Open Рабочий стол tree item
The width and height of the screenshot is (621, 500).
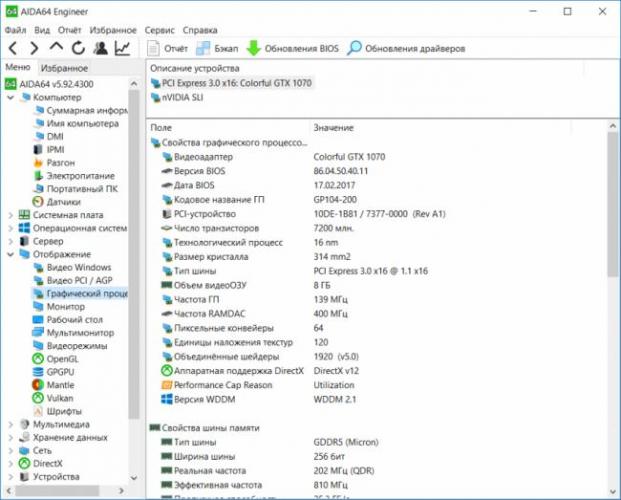coord(68,320)
